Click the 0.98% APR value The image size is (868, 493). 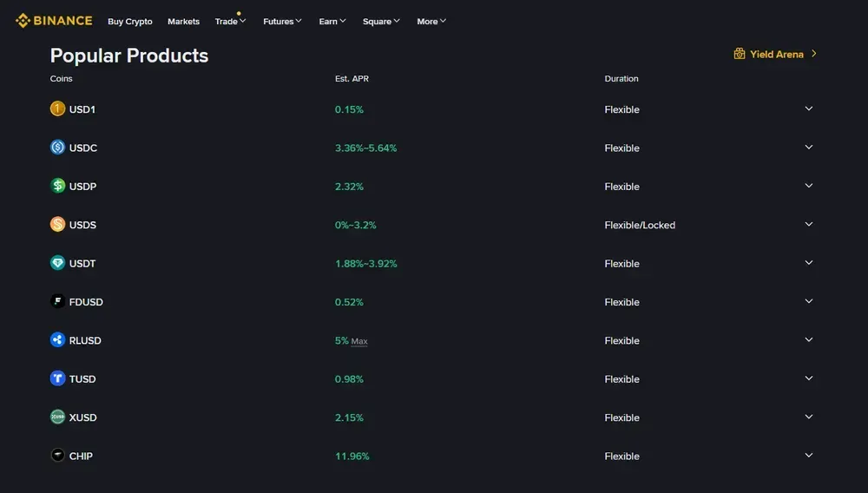pyautogui.click(x=349, y=379)
